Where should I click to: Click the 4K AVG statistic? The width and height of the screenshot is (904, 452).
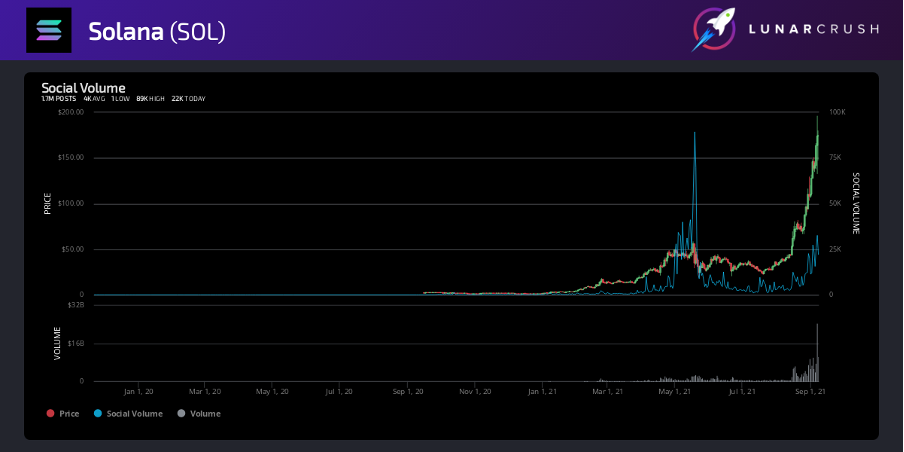[95, 99]
